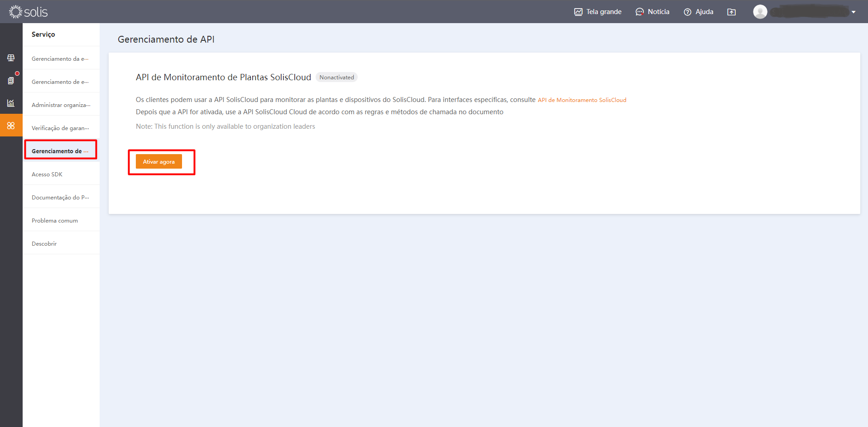This screenshot has height=427, width=868.
Task: Go to Descobrir in the sidebar
Action: [44, 244]
